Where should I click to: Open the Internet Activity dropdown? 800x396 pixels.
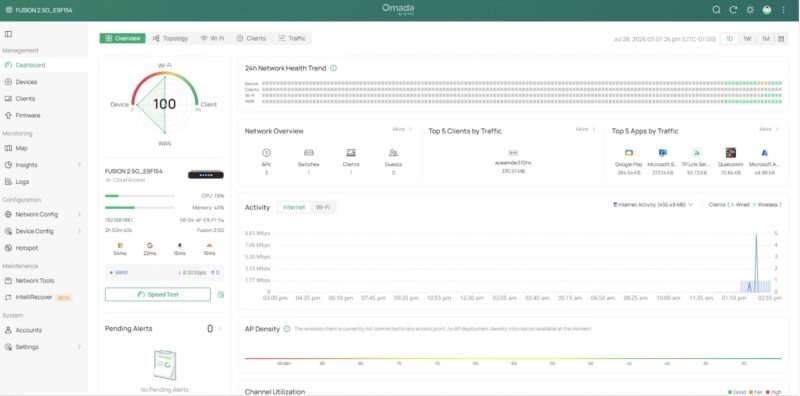click(653, 205)
